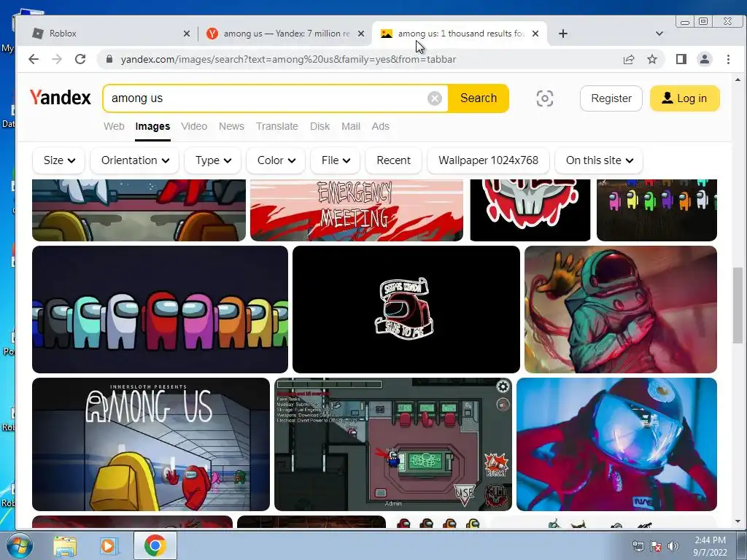Open the Video search category

point(194,126)
